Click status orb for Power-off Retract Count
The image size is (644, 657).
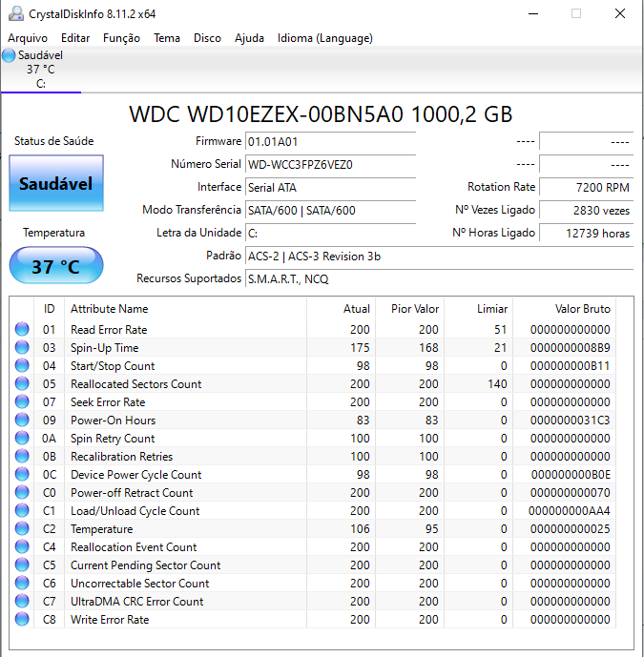tap(22, 492)
